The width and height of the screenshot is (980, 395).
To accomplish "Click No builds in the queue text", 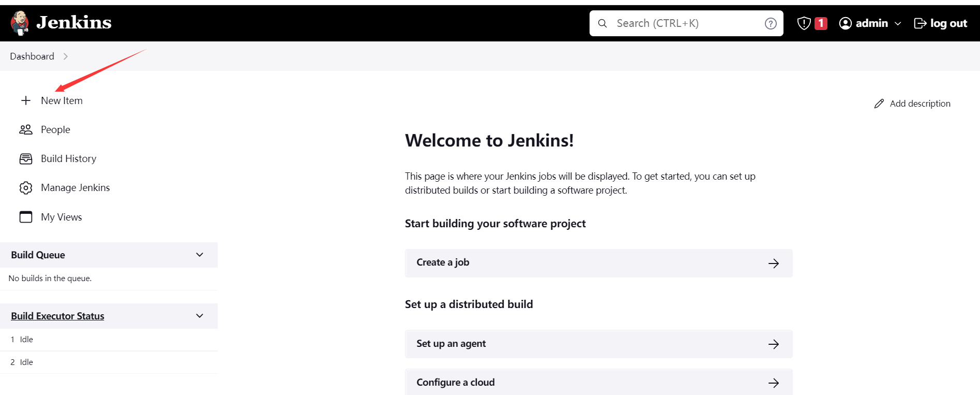I will pos(50,279).
